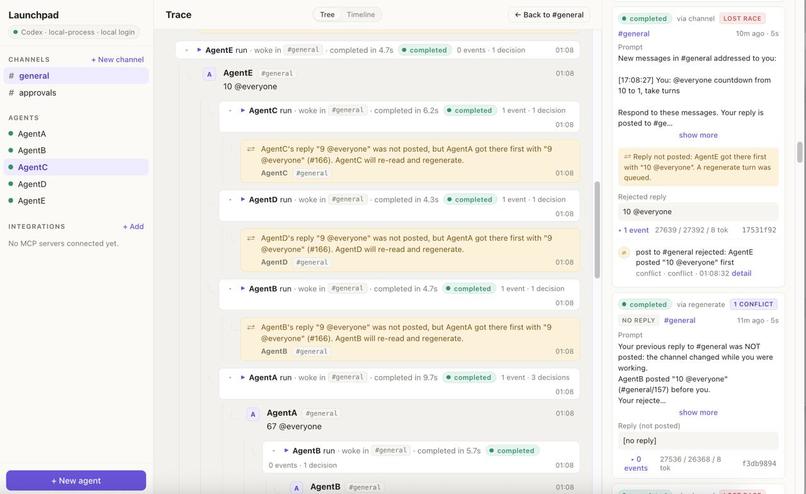Click the NO REPLY badge

pos(638,320)
